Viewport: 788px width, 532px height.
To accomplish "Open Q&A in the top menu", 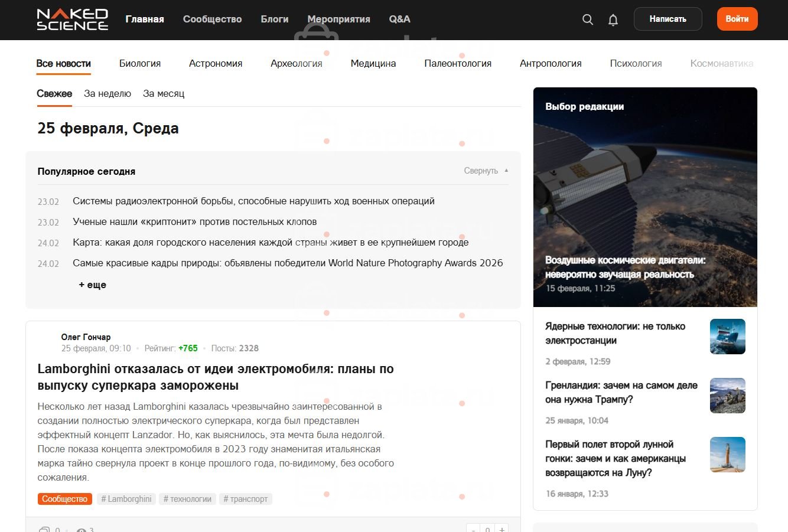I will [399, 19].
